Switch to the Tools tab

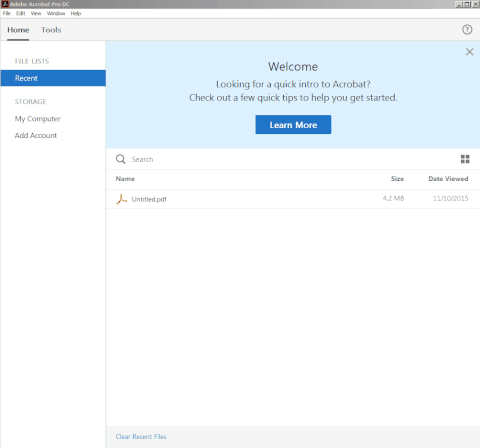(x=51, y=30)
